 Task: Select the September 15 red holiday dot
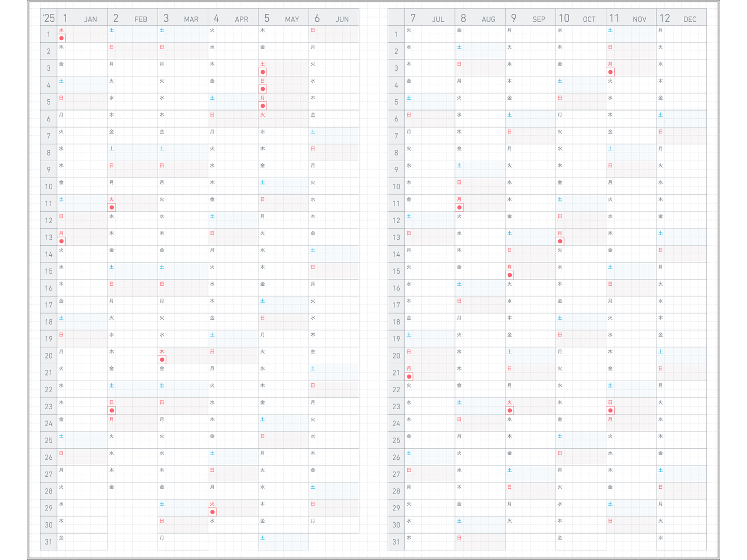click(x=510, y=275)
